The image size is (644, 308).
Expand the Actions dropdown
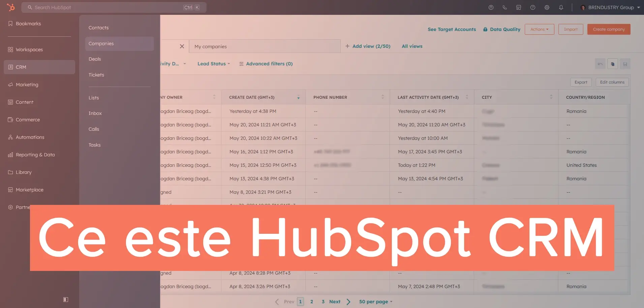(x=539, y=29)
